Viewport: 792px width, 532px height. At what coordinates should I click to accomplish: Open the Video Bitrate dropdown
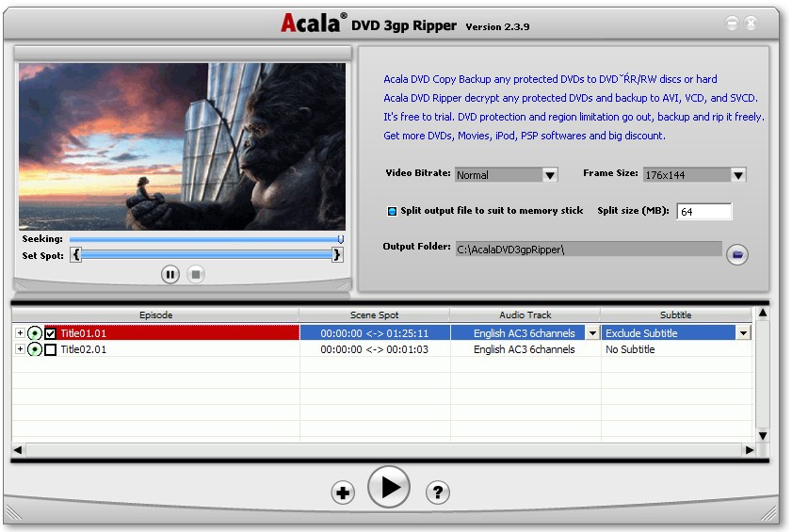point(550,175)
